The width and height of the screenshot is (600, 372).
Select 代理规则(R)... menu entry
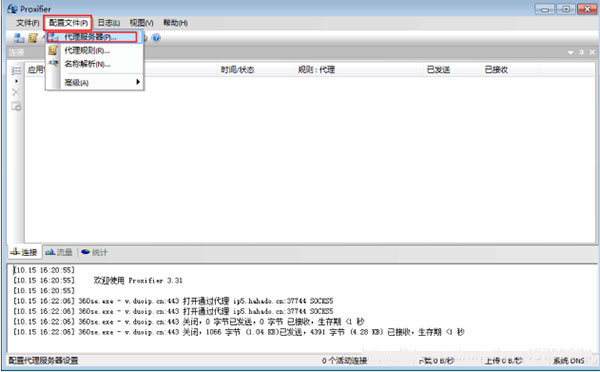[95, 51]
